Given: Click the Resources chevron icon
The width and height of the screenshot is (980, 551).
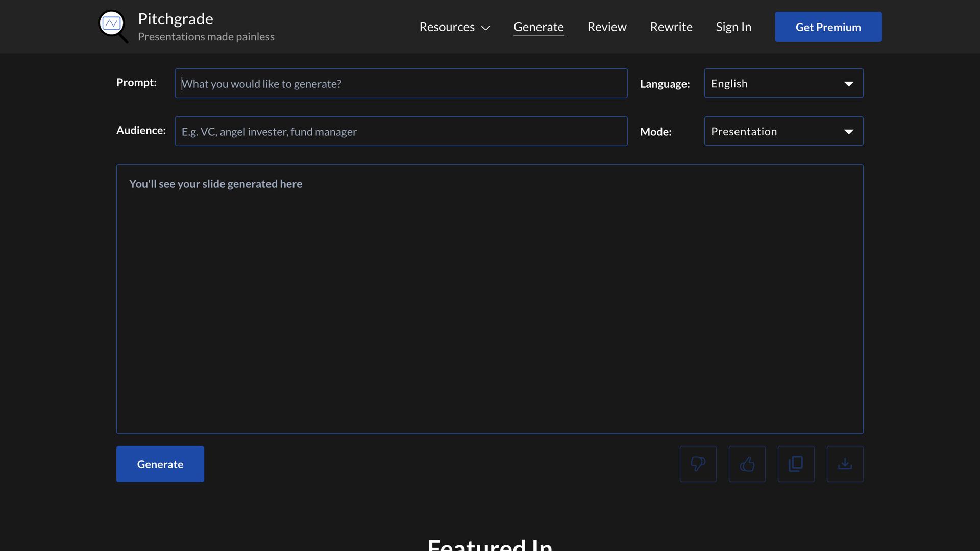Looking at the screenshot, I should point(485,28).
